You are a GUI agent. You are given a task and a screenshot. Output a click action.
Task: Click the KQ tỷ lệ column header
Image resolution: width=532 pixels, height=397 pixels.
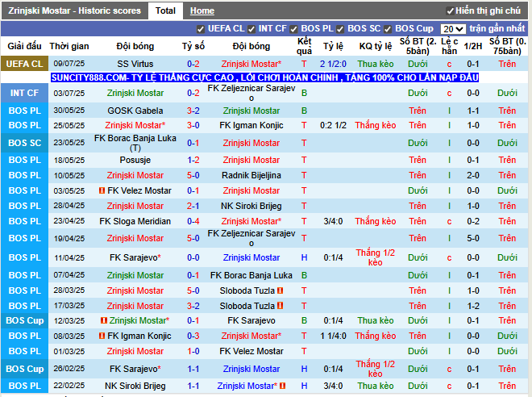click(x=376, y=46)
